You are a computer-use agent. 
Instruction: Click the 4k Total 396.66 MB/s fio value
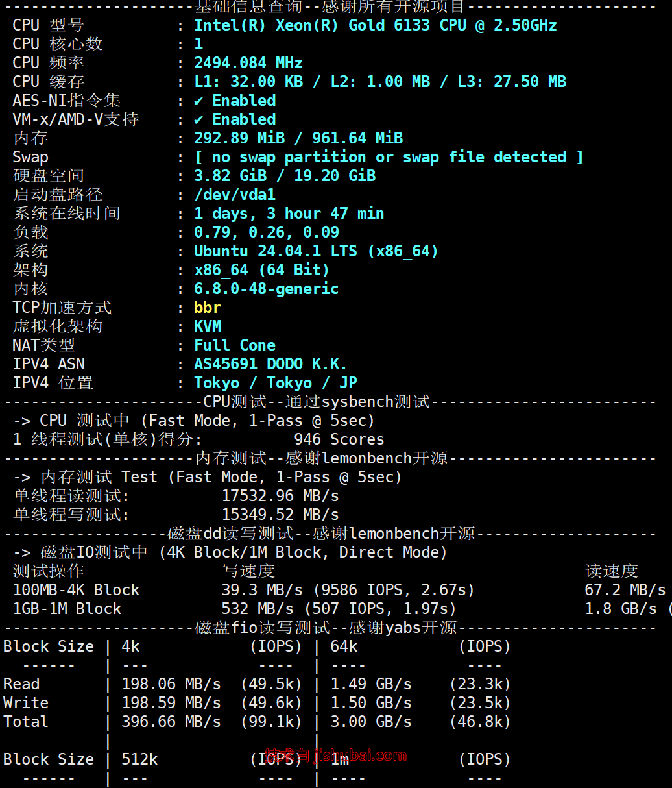171,722
